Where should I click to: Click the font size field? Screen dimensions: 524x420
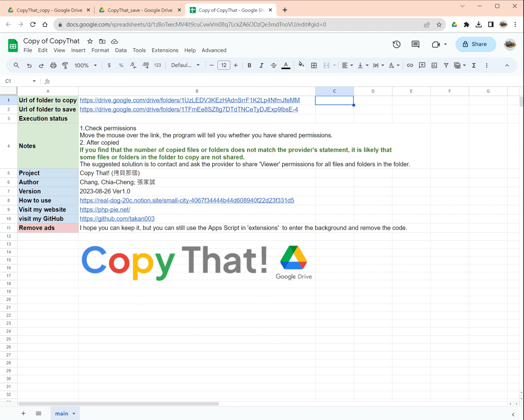pyautogui.click(x=224, y=65)
